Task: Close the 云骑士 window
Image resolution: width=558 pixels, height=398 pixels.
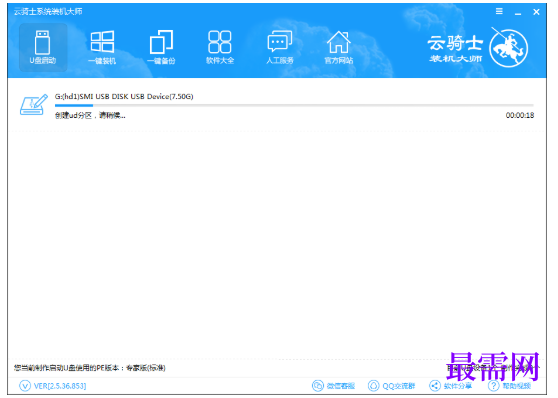Action: 536,12
